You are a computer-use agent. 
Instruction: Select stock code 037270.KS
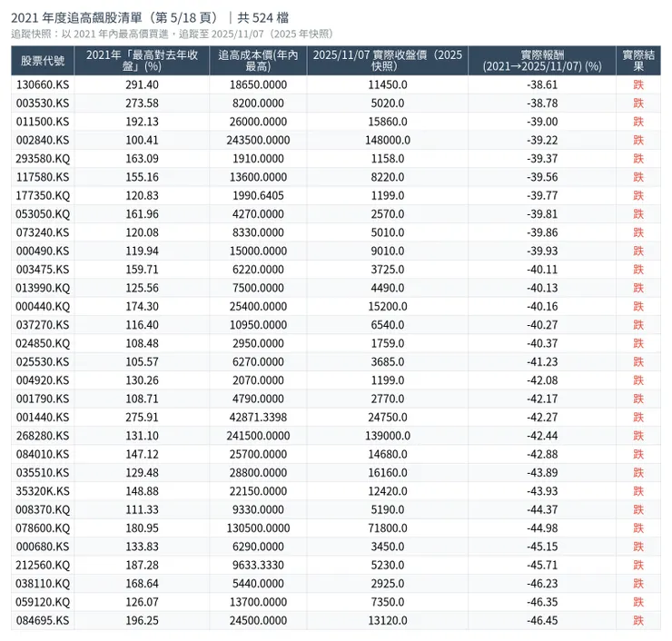[x=43, y=325]
